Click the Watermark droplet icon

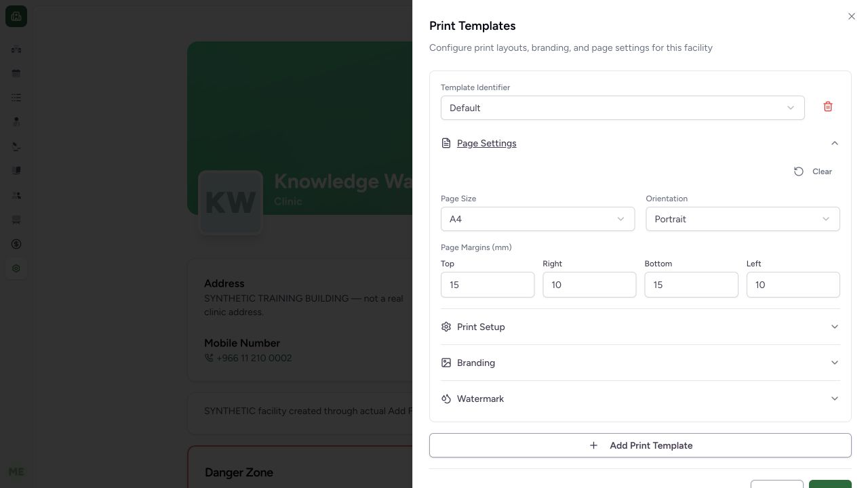[x=446, y=399]
